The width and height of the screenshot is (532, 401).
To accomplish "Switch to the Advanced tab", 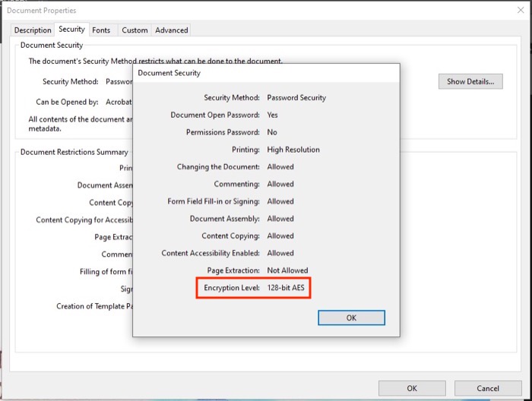I will 171,30.
